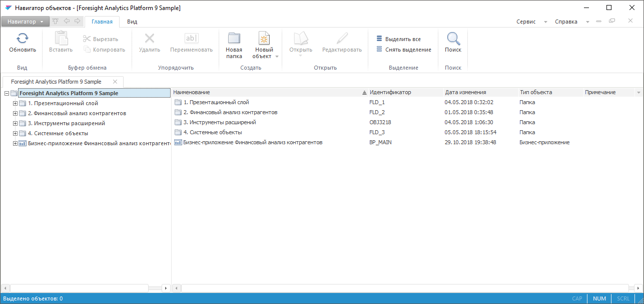Open the Новый объект dropdown arrow
The height and width of the screenshot is (304, 644).
tap(277, 57)
